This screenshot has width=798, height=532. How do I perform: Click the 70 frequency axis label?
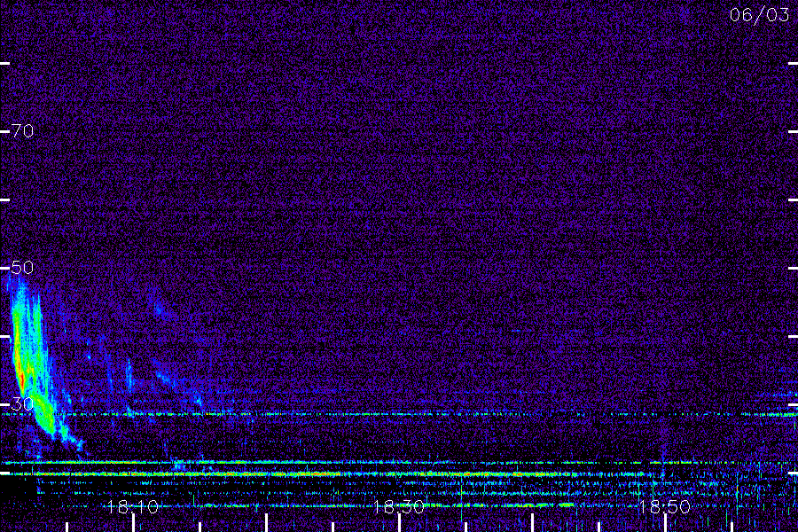22,131
